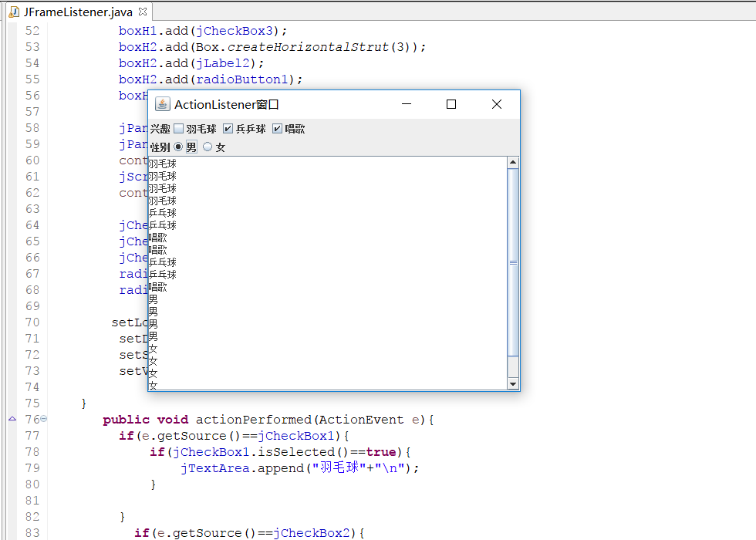Click the "羽毛球" string literal in line 79
This screenshot has width=756, height=540.
[340, 467]
